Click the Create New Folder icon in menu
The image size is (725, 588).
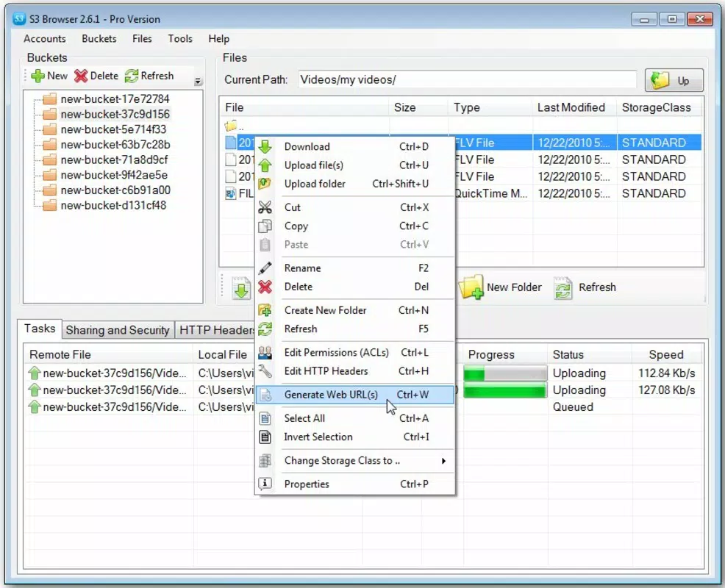click(265, 310)
